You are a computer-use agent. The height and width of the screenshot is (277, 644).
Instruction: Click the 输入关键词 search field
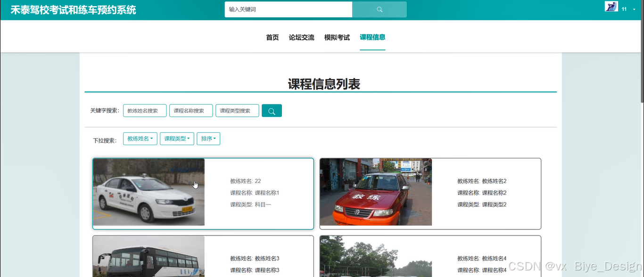pos(289,9)
